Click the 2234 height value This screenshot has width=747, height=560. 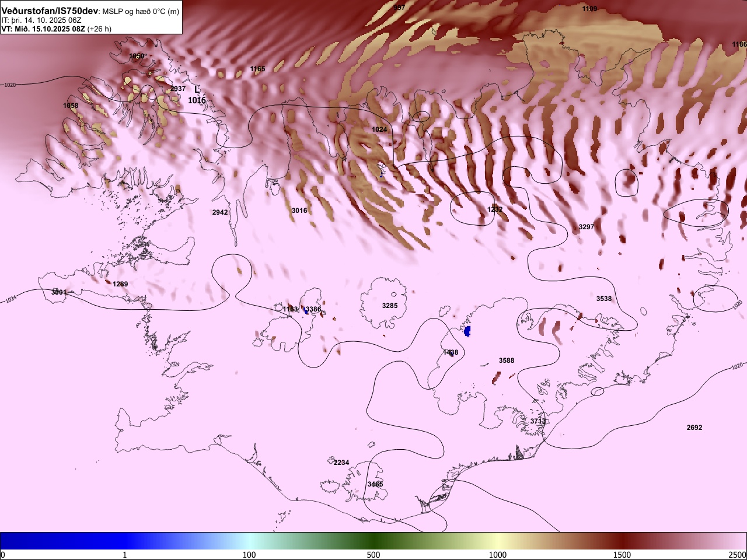[341, 463]
